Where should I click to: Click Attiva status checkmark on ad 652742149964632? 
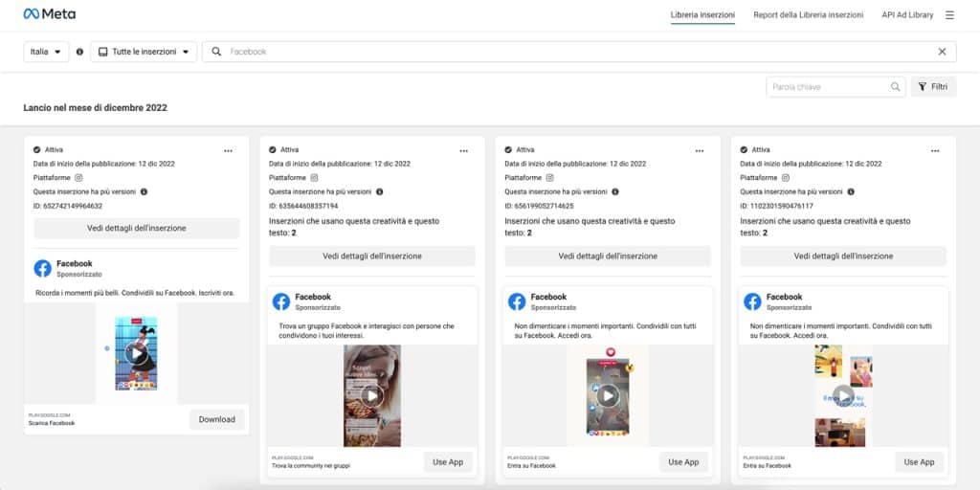[37, 150]
